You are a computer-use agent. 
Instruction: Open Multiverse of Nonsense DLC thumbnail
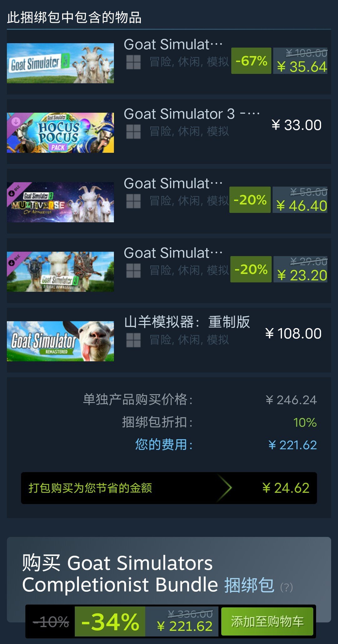click(60, 202)
